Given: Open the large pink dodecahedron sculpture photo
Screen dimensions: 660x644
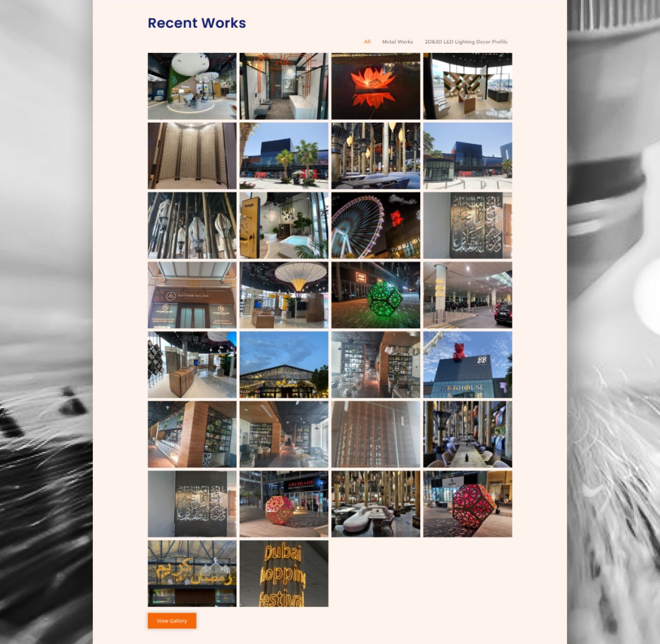Looking at the screenshot, I should pos(467,504).
